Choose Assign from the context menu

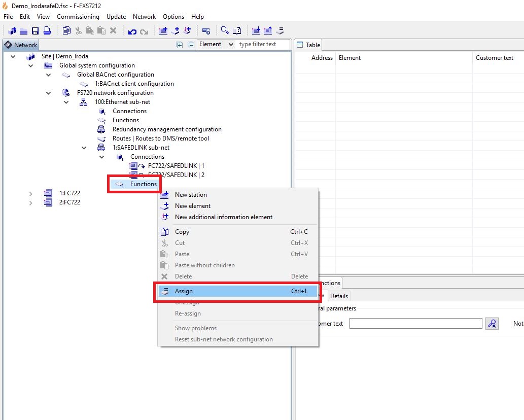click(x=184, y=291)
